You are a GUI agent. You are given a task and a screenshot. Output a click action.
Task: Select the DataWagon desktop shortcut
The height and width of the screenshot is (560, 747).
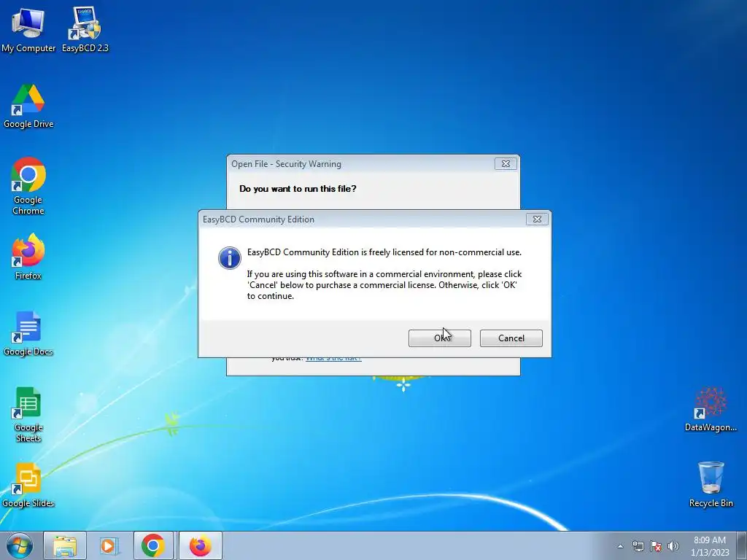point(711,410)
